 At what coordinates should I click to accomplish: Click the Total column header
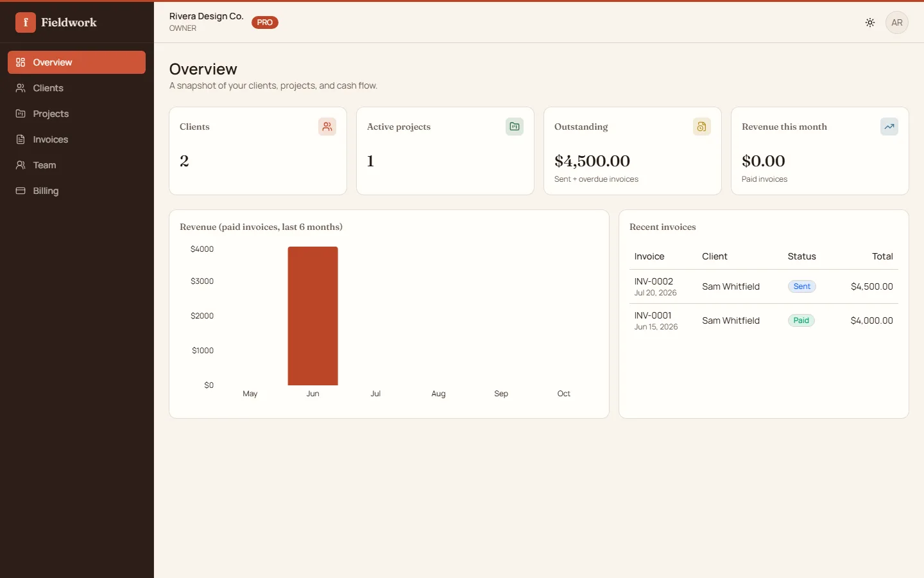(x=883, y=256)
